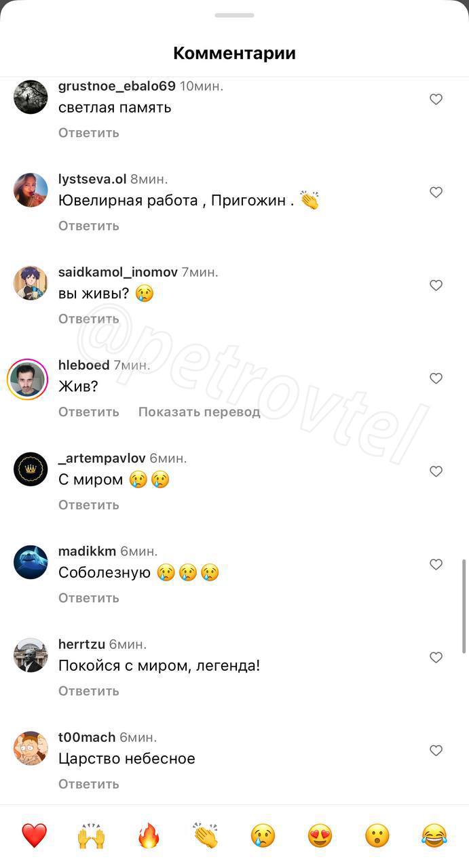Tap the red heart emoji reaction

35,835
